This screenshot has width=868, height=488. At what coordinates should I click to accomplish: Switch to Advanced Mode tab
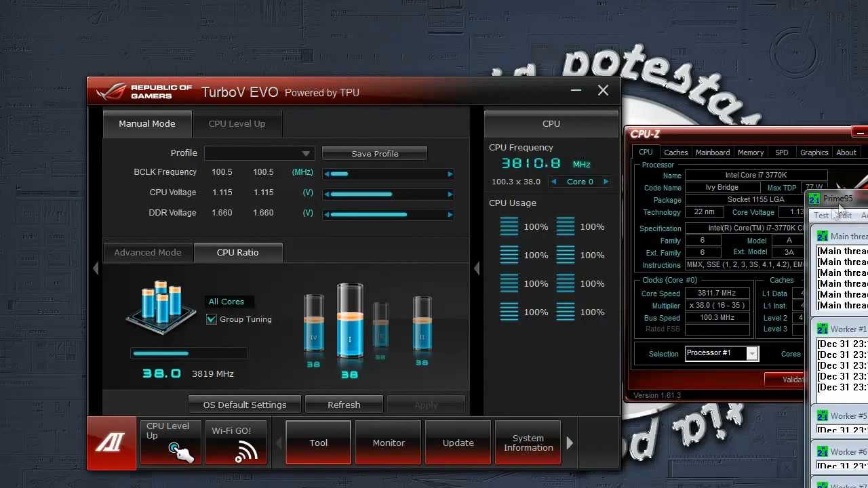point(148,252)
